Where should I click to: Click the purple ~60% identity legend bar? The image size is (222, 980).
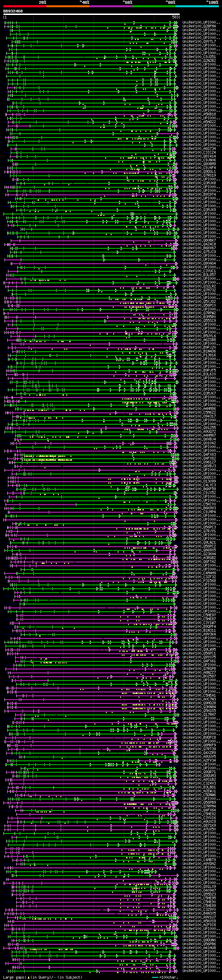(111, 6)
